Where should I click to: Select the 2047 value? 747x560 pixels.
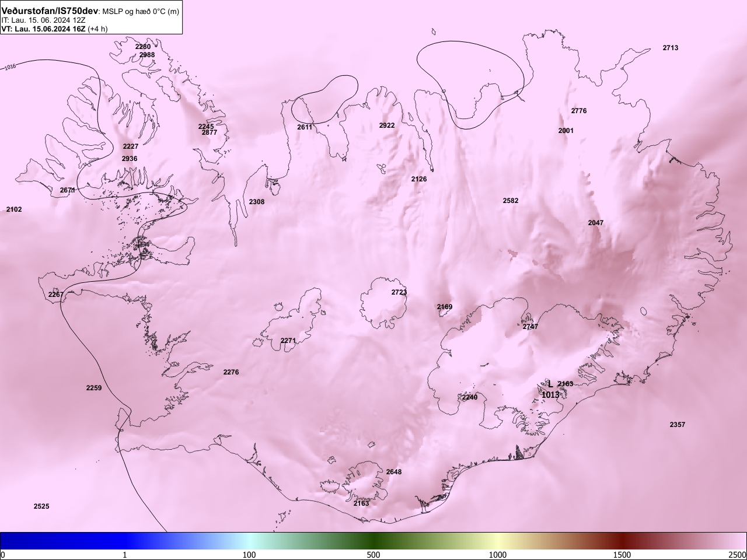tap(596, 223)
